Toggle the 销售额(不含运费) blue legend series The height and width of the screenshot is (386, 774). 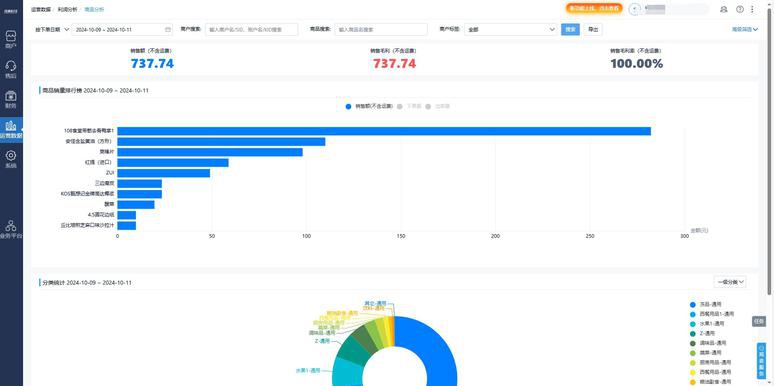tap(369, 106)
